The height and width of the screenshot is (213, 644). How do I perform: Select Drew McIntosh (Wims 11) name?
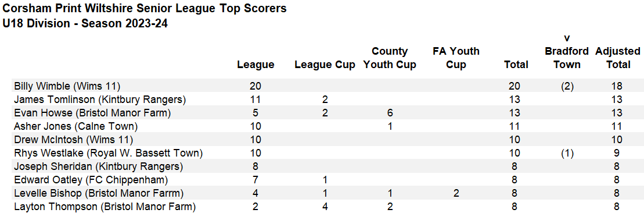[x=74, y=140]
